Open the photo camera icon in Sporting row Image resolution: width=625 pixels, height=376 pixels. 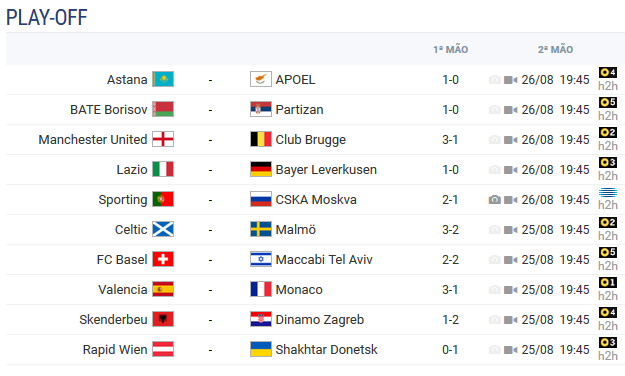pyautogui.click(x=495, y=200)
